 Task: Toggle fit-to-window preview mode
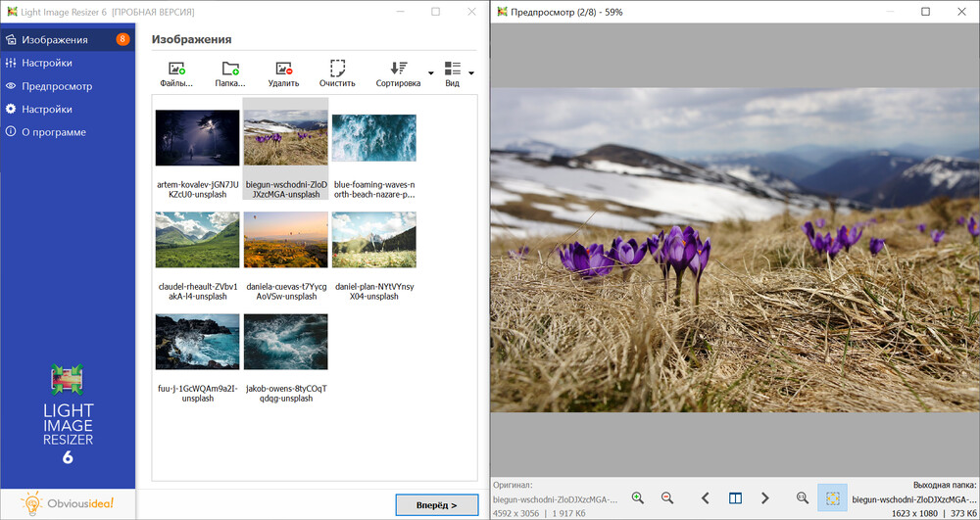832,497
